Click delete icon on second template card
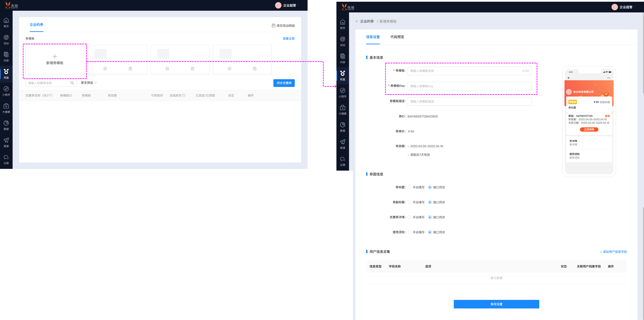 pos(192,69)
